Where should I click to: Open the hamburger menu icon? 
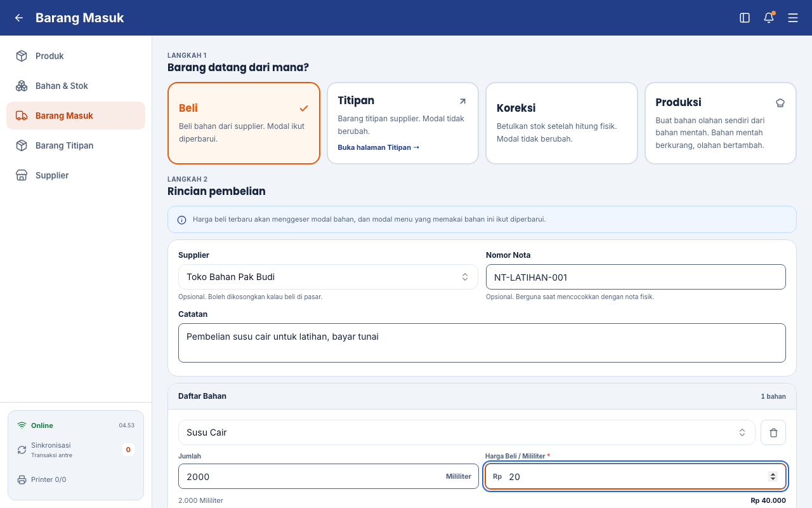pyautogui.click(x=793, y=18)
